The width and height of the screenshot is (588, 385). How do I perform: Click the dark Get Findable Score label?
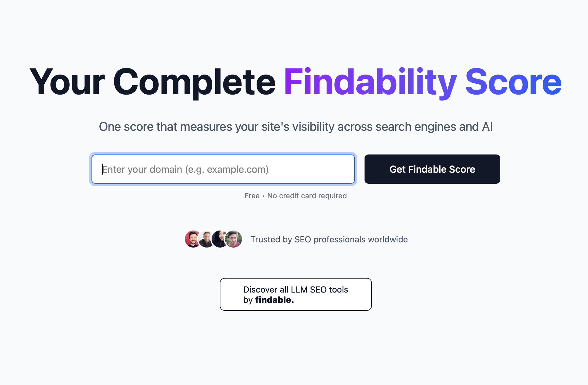click(432, 169)
